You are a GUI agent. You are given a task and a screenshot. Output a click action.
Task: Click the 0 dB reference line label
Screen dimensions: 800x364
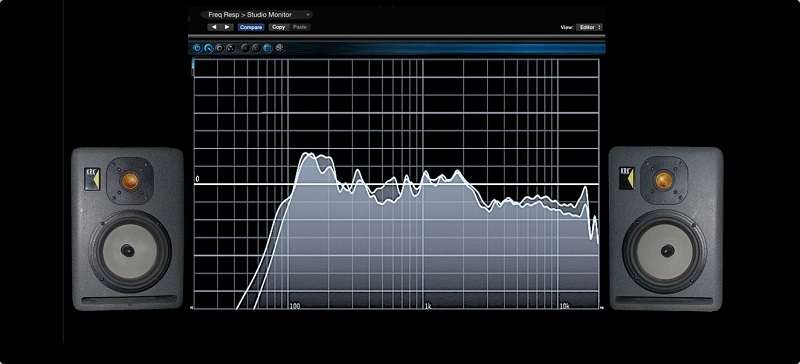pos(197,179)
